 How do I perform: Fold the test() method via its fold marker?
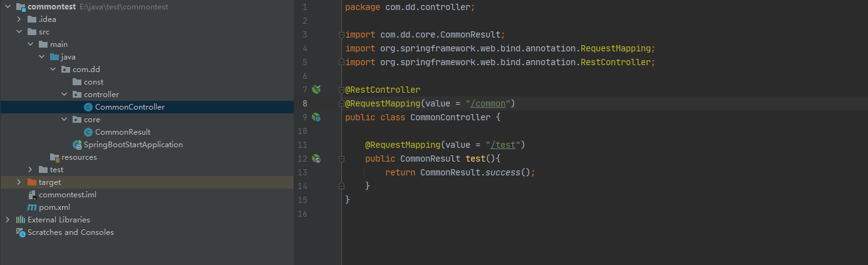[x=341, y=159]
